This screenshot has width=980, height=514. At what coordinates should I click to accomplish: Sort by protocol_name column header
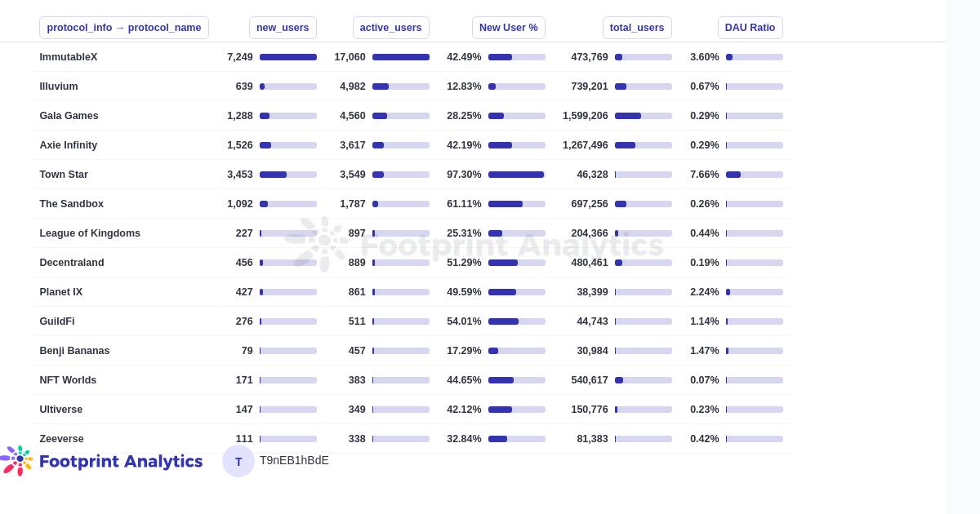pyautogui.click(x=124, y=28)
